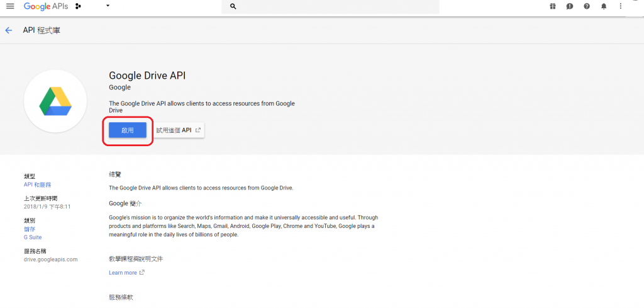
Task: Open the project selector icon
Action: pos(79,6)
